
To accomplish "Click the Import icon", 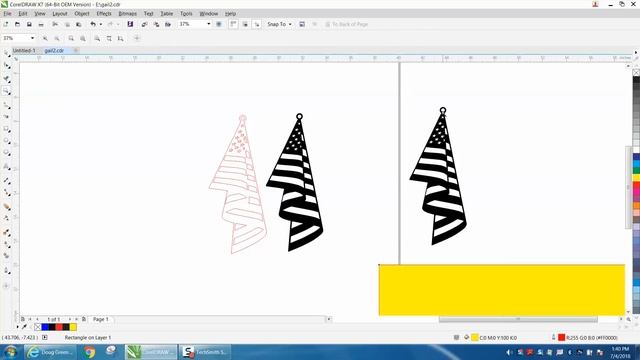I will pyautogui.click(x=144, y=24).
